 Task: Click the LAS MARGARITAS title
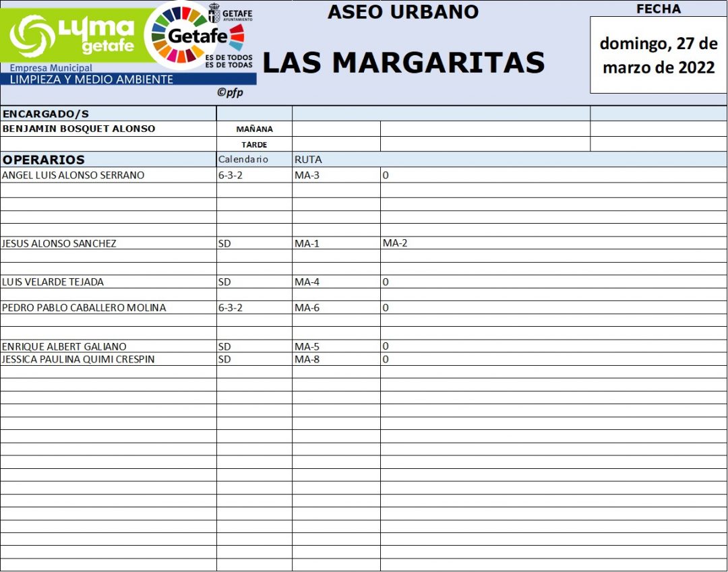(403, 63)
